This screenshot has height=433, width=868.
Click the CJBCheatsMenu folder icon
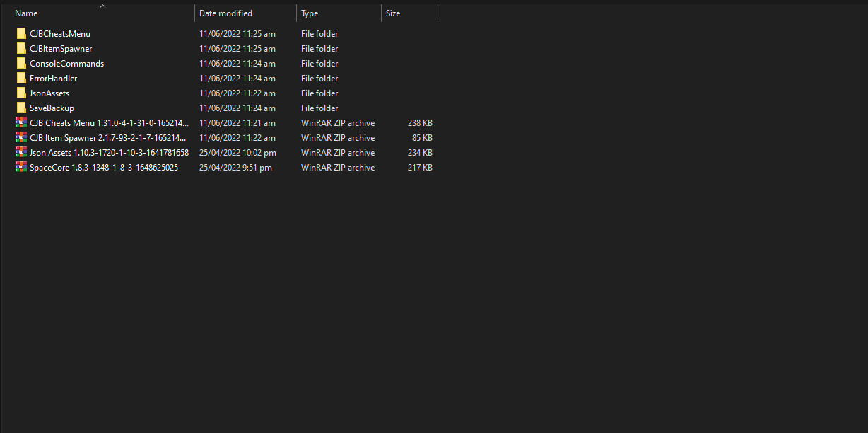tap(21, 33)
